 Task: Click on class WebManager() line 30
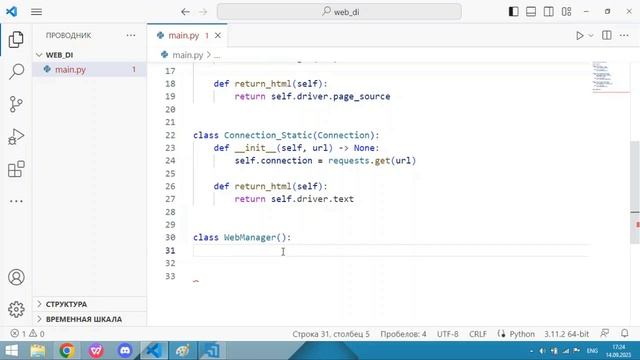[x=242, y=238]
